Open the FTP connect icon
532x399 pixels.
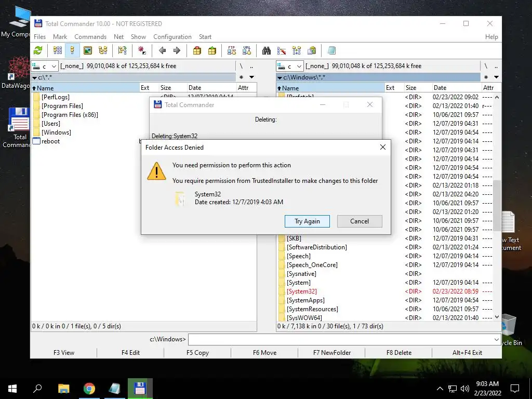(x=232, y=50)
